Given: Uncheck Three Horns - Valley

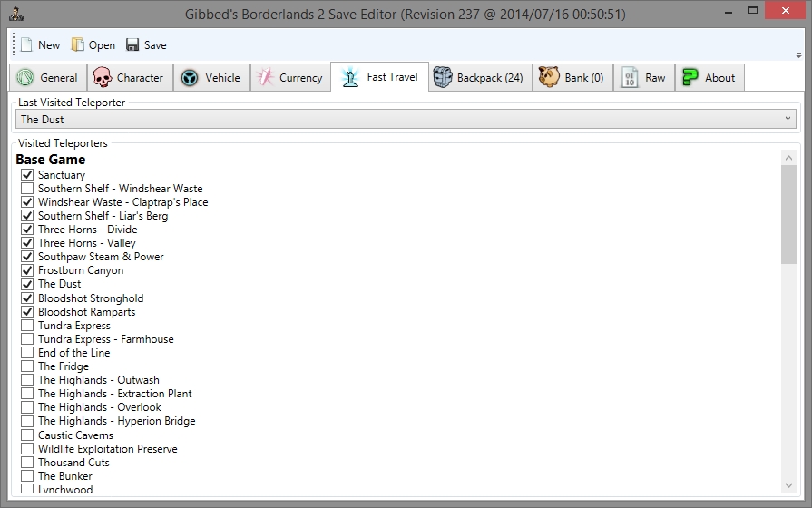Looking at the screenshot, I should [x=27, y=243].
